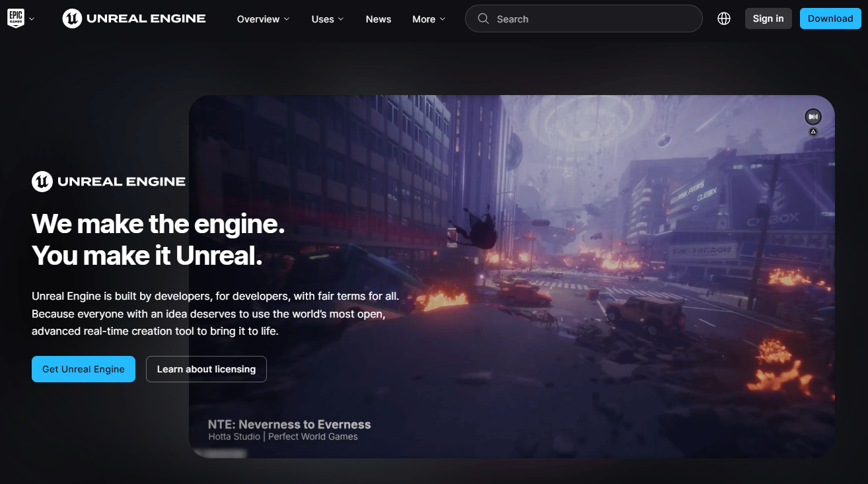Click the Unreal Engine logo above headline
This screenshot has height=484, width=868.
tap(108, 182)
